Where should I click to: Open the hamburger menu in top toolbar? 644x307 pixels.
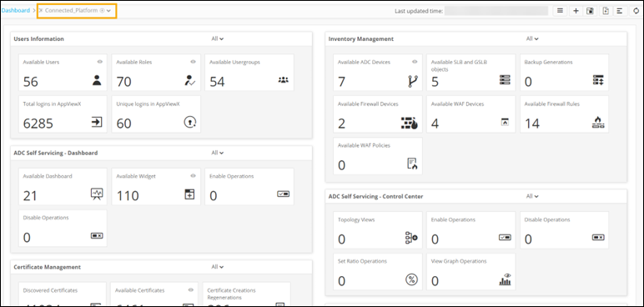click(560, 11)
